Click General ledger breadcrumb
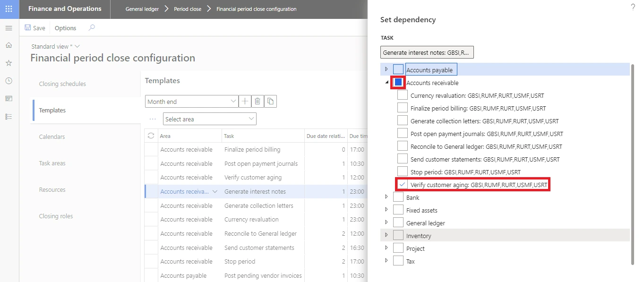Image resolution: width=644 pixels, height=282 pixels. coord(142,9)
